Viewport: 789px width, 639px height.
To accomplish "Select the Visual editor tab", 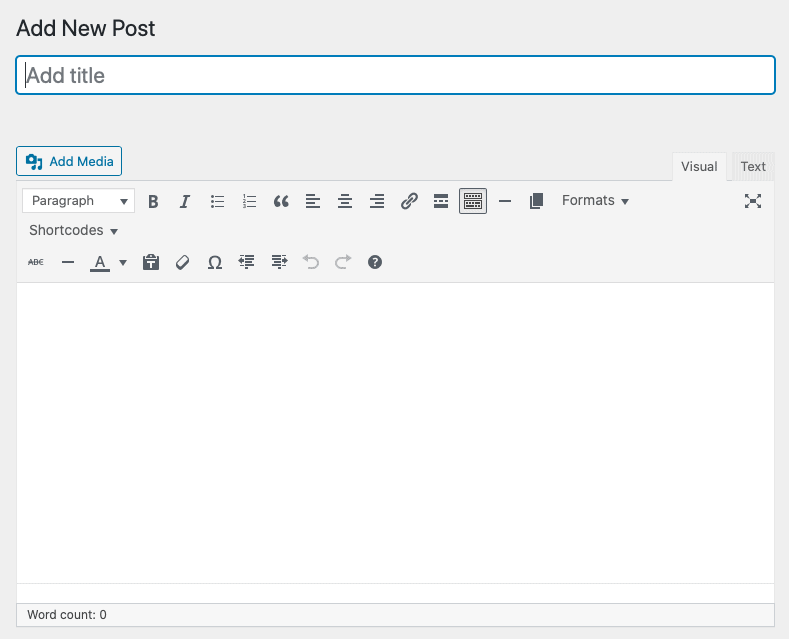I will click(x=699, y=167).
